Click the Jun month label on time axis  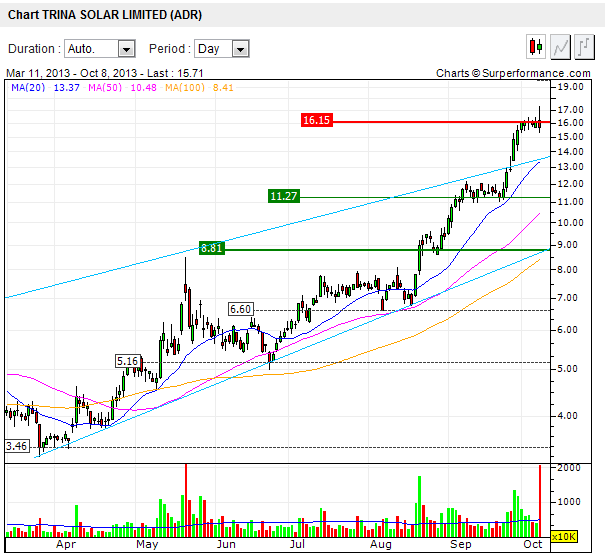pos(226,544)
